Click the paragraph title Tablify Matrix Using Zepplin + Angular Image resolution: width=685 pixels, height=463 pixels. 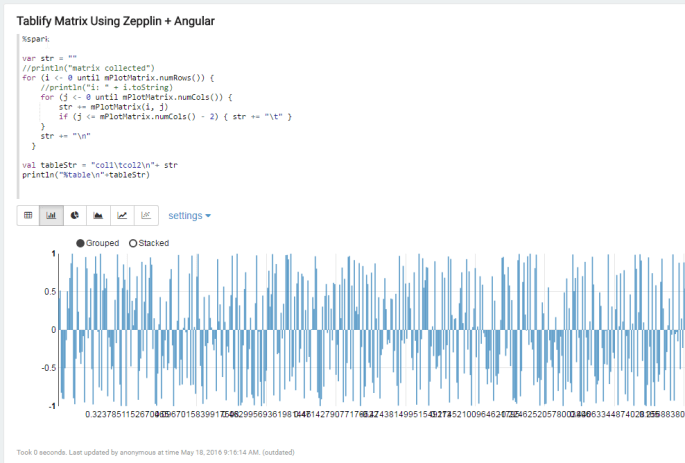click(116, 21)
